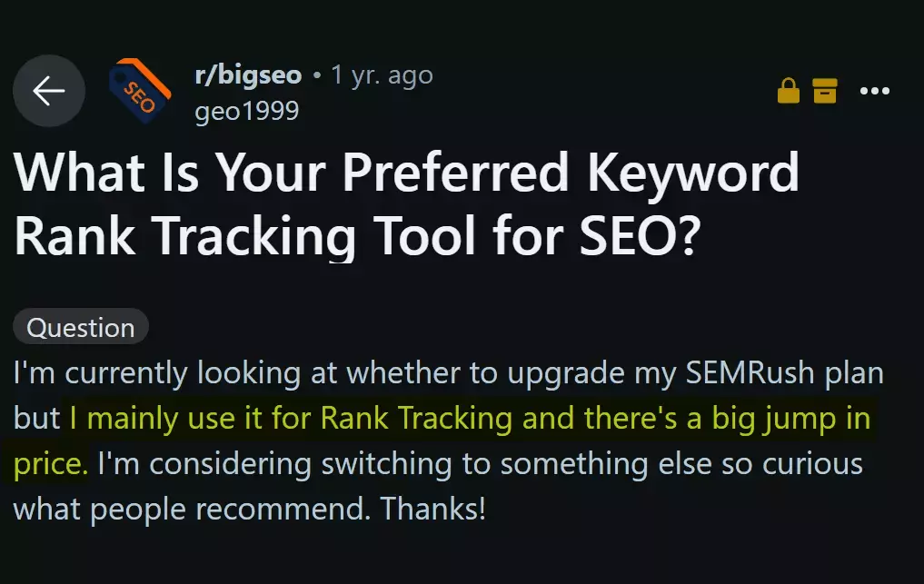Open the three-dot more options menu
924x584 pixels.
point(875,91)
